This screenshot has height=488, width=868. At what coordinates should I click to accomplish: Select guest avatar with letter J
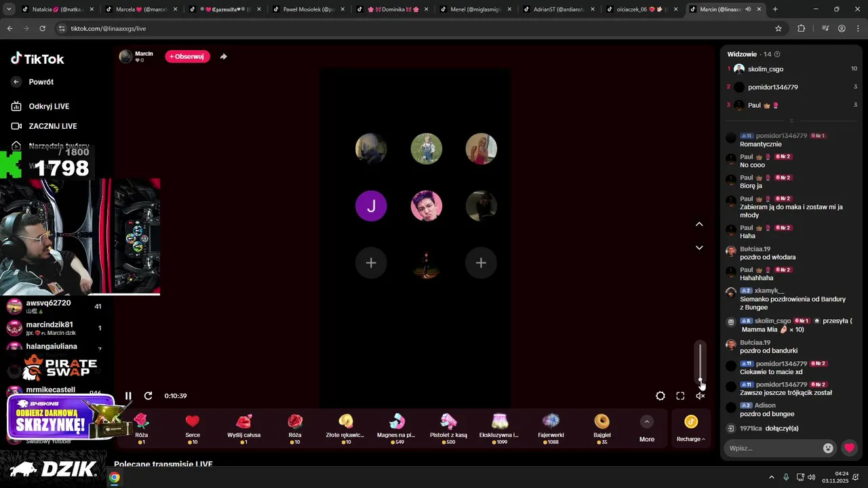(x=371, y=206)
